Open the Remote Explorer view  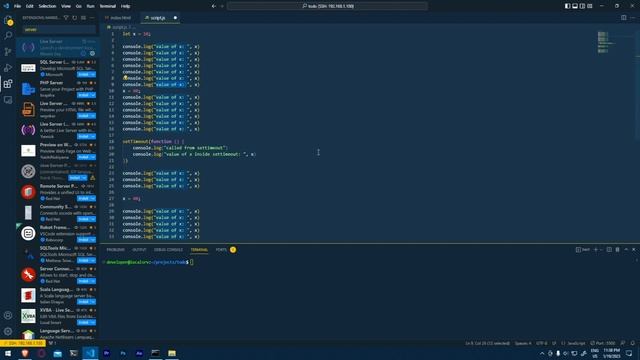pos(8,100)
